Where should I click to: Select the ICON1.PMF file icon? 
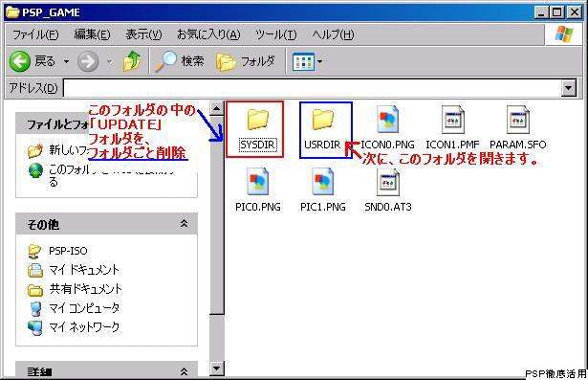[452, 119]
